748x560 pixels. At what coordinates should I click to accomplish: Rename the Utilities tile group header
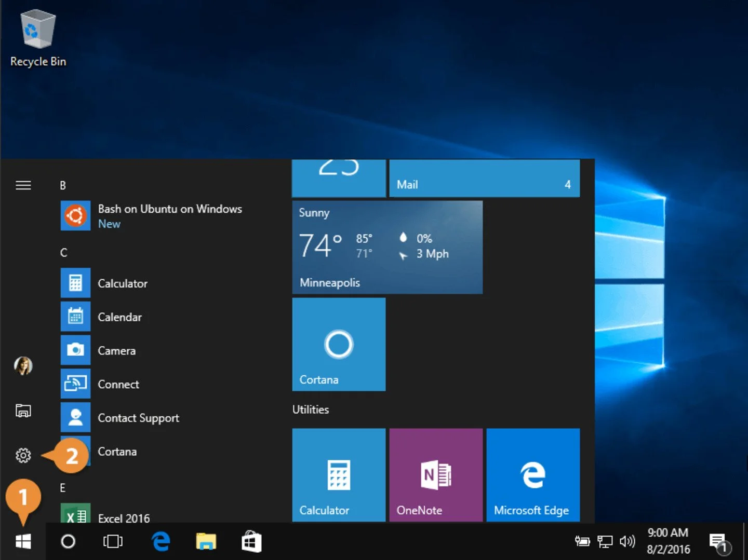click(x=311, y=409)
